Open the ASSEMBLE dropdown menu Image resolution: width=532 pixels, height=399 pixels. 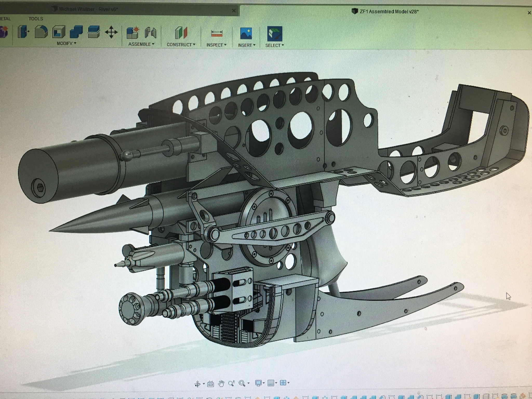click(141, 44)
